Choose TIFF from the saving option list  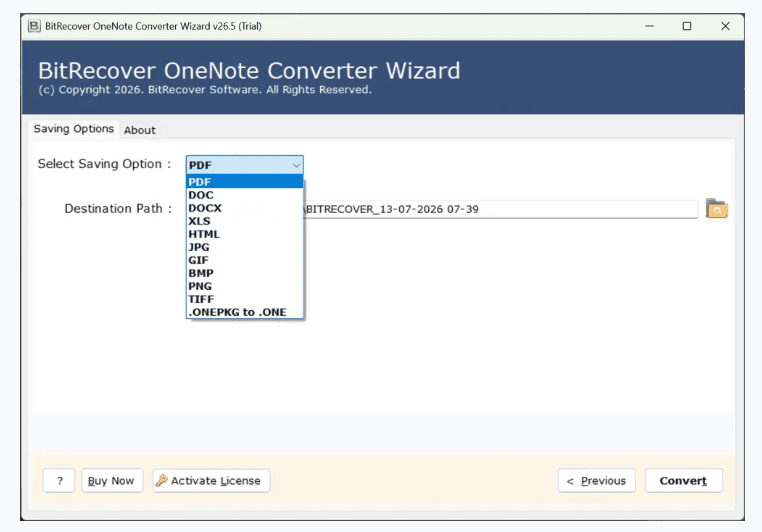tap(244, 299)
